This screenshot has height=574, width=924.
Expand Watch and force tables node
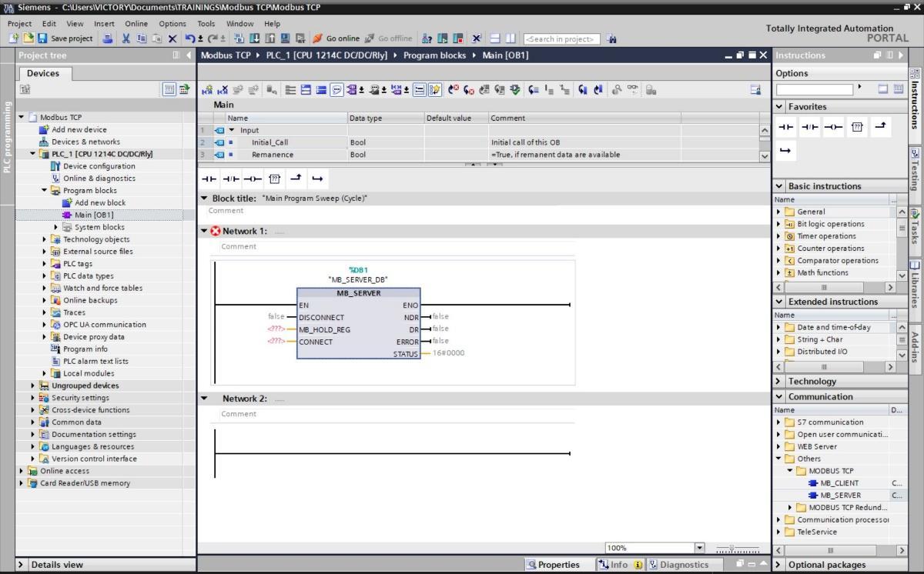click(45, 288)
